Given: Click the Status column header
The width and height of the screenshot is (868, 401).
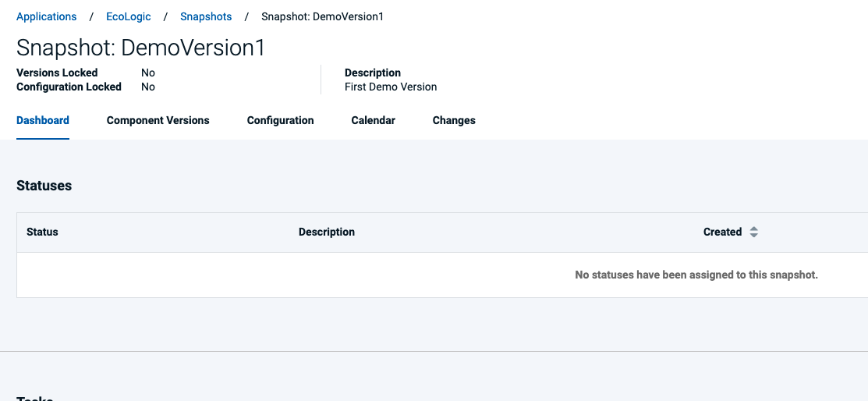Looking at the screenshot, I should (x=42, y=232).
